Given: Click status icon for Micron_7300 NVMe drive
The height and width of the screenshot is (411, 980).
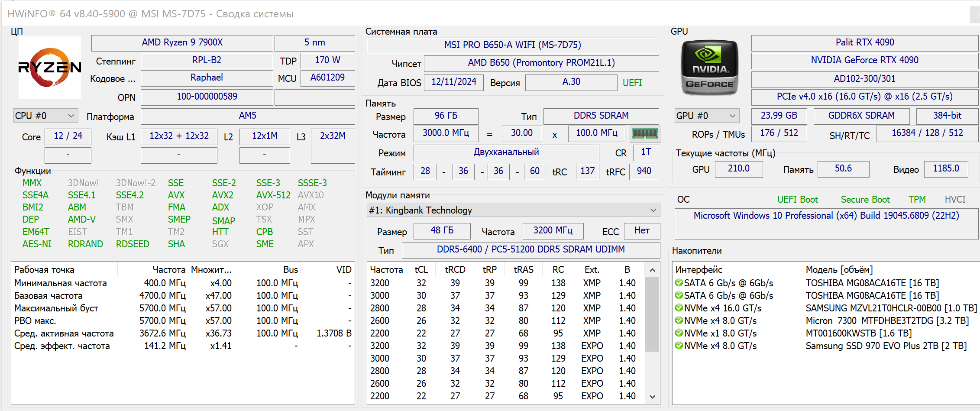Looking at the screenshot, I should [679, 321].
